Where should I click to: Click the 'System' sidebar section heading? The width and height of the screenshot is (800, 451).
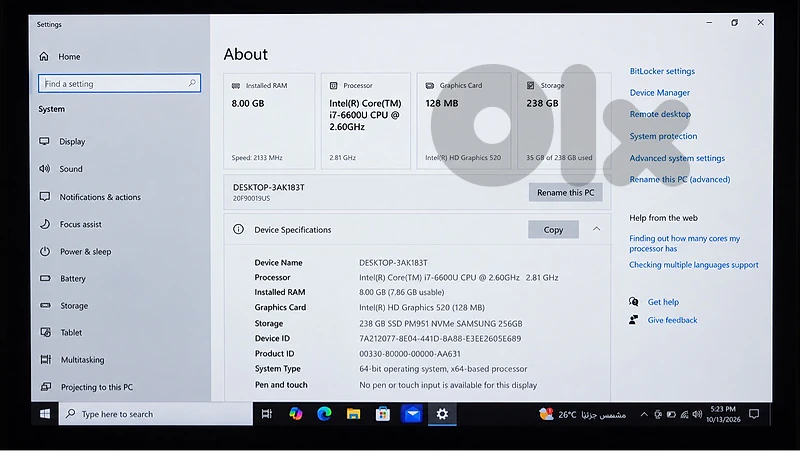pos(52,109)
